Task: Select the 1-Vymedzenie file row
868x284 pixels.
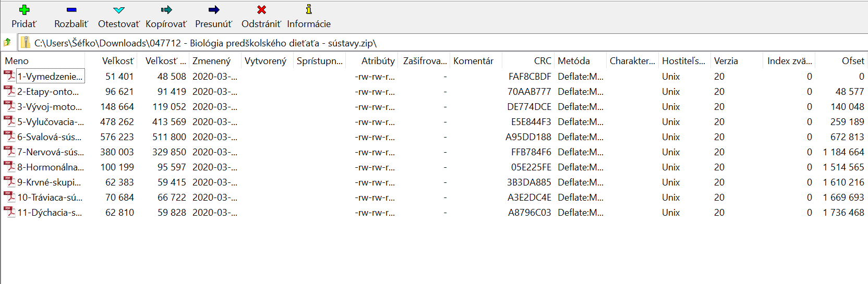Action: coord(434,77)
